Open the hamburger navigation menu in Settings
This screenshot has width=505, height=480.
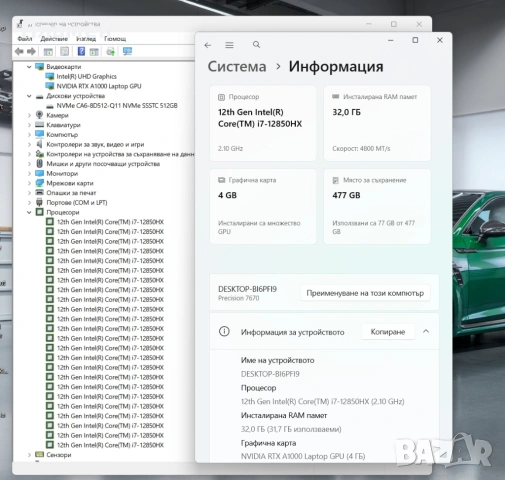pos(229,45)
